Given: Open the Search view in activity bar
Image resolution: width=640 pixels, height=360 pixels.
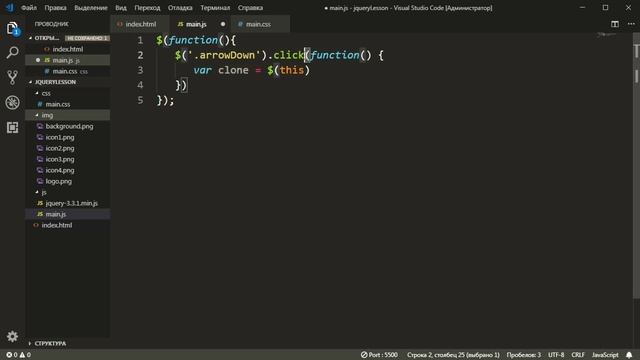Looking at the screenshot, I should [x=12, y=53].
